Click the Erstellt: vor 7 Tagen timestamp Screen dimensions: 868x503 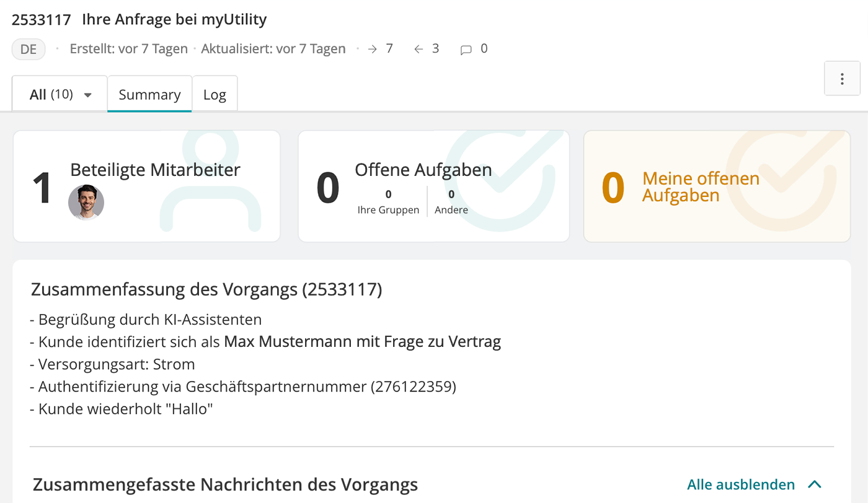point(128,48)
